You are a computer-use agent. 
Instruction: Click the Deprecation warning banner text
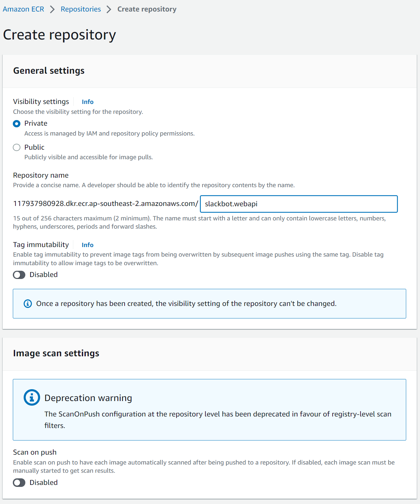88,398
